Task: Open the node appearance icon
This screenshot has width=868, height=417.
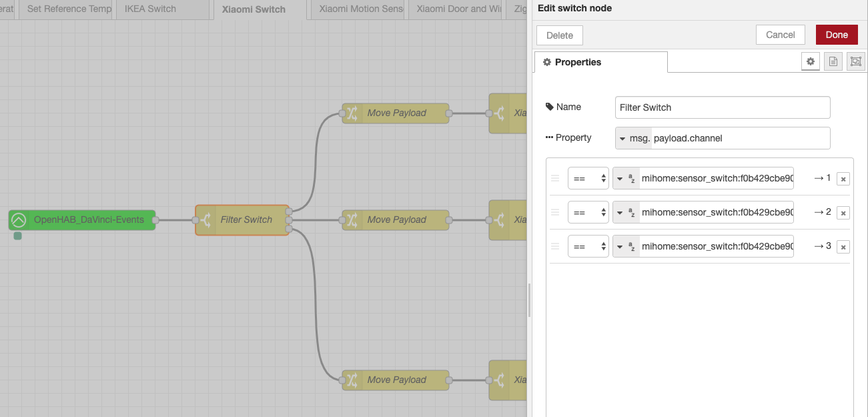Action: tap(856, 61)
